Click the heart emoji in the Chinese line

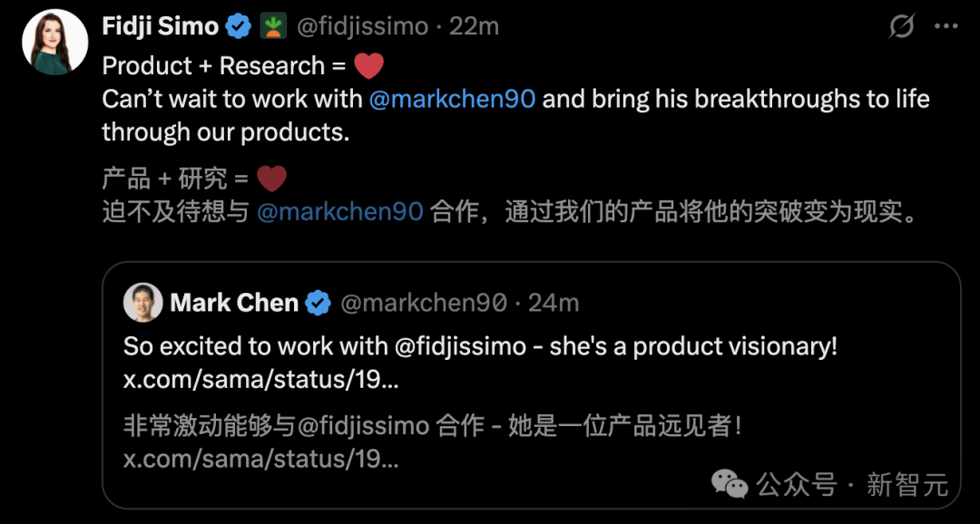tap(271, 178)
